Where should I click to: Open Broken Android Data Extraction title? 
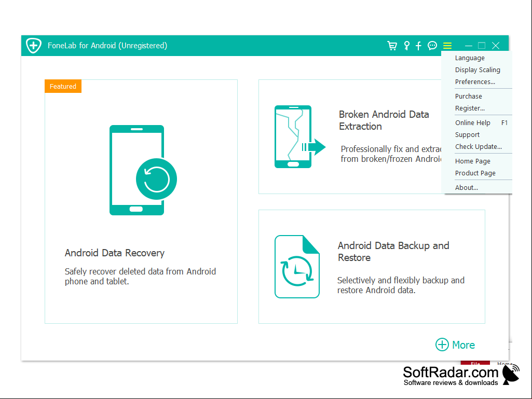[x=384, y=120]
